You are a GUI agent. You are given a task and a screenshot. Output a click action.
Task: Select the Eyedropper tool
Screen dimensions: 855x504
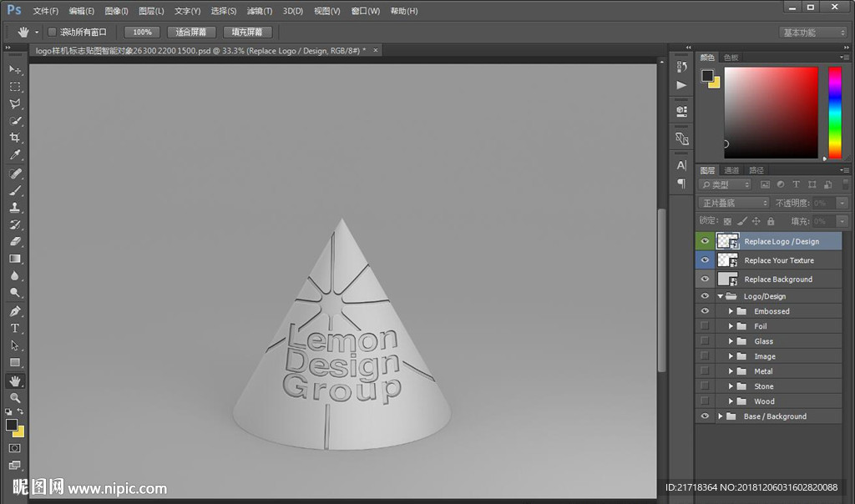(15, 155)
